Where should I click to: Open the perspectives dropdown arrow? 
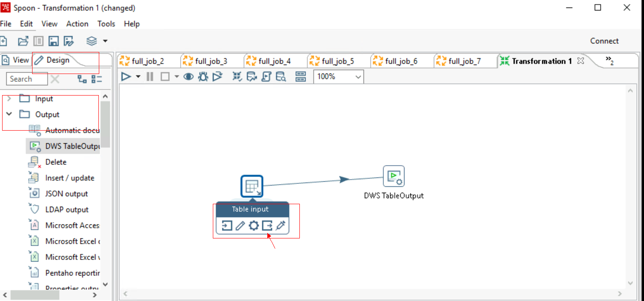[105, 41]
